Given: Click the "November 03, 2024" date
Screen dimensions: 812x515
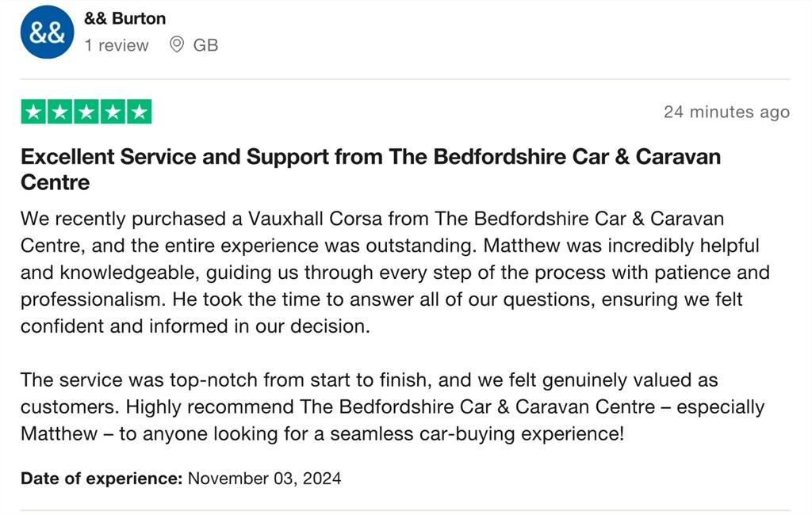Looking at the screenshot, I should [264, 478].
